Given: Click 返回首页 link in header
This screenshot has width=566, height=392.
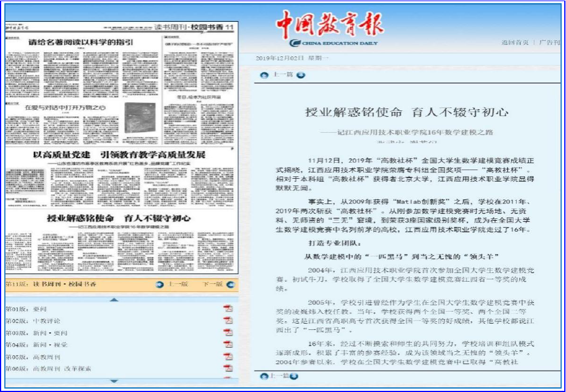Looking at the screenshot, I should [x=515, y=42].
